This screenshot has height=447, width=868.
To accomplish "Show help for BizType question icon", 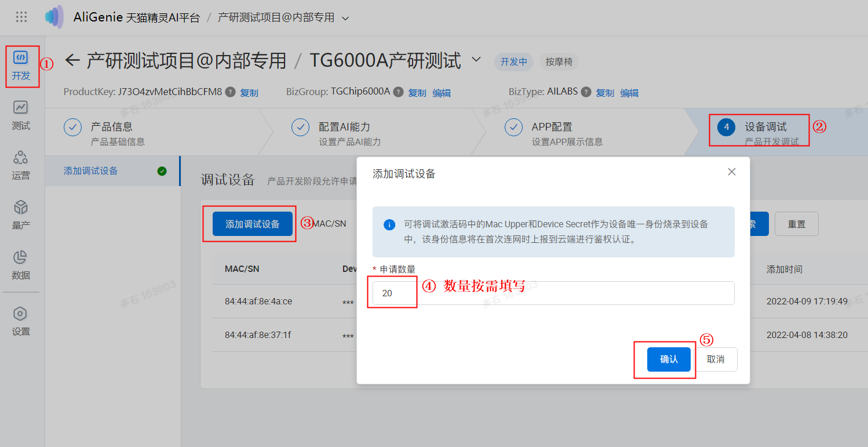I will tap(586, 92).
